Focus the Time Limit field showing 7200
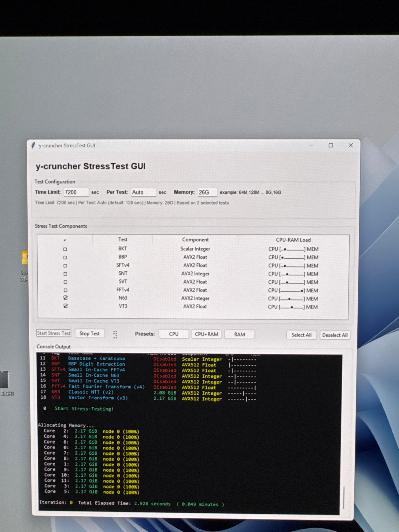This screenshot has width=399, height=532. click(x=76, y=192)
